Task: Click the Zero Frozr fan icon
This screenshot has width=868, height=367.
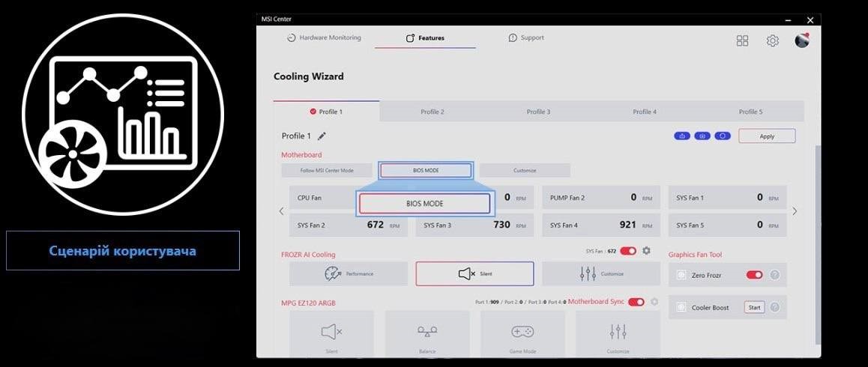Action: [681, 275]
